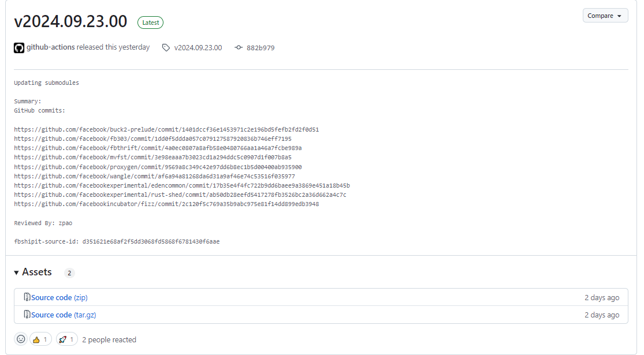Viewport: 644px width, 355px height.
Task: Toggle the thumbs up reaction
Action: (40, 339)
